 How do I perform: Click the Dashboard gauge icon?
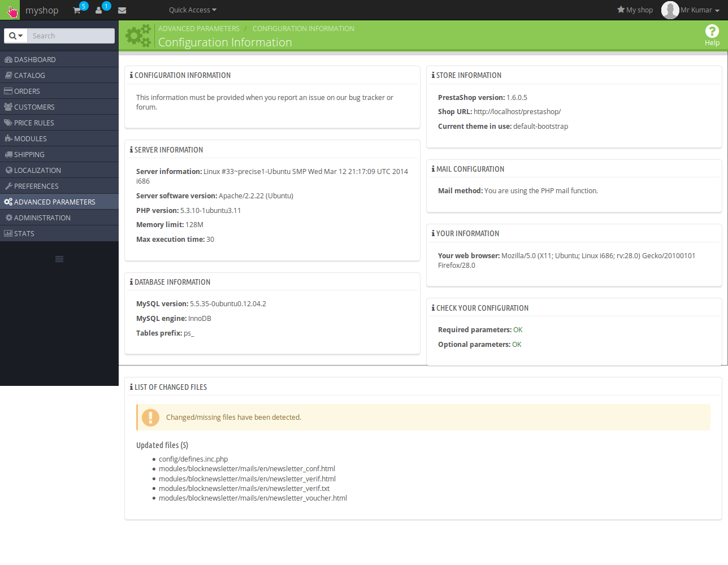point(8,59)
